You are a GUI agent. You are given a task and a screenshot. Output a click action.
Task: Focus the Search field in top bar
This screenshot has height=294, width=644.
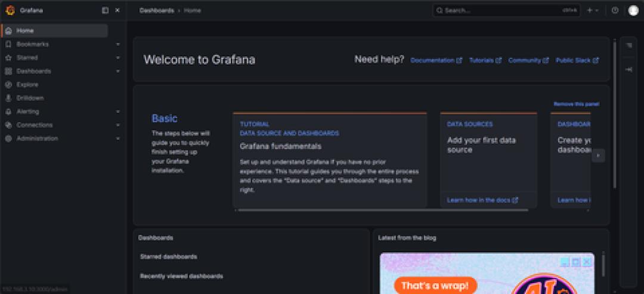coord(506,10)
